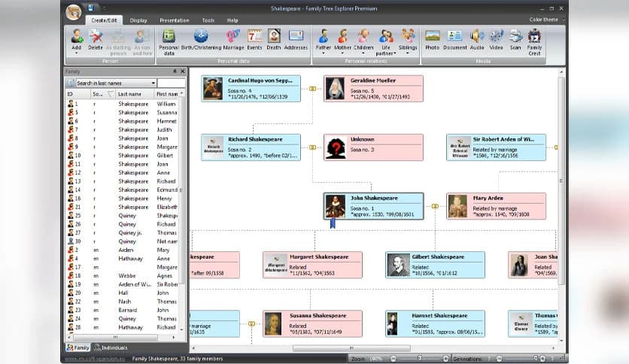
Task: Expand the Children dropdown arrow
Action: (x=363, y=53)
